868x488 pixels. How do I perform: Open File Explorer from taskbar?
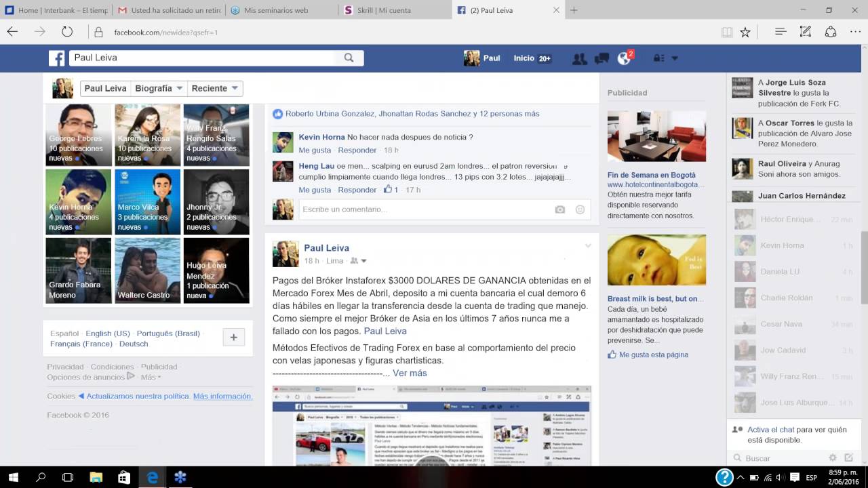pos(96,477)
